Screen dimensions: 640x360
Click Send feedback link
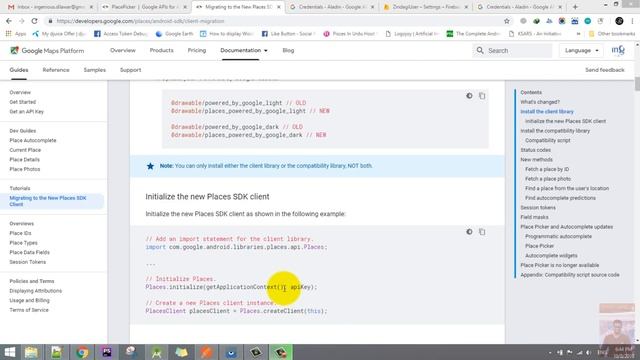pyautogui.click(x=604, y=70)
